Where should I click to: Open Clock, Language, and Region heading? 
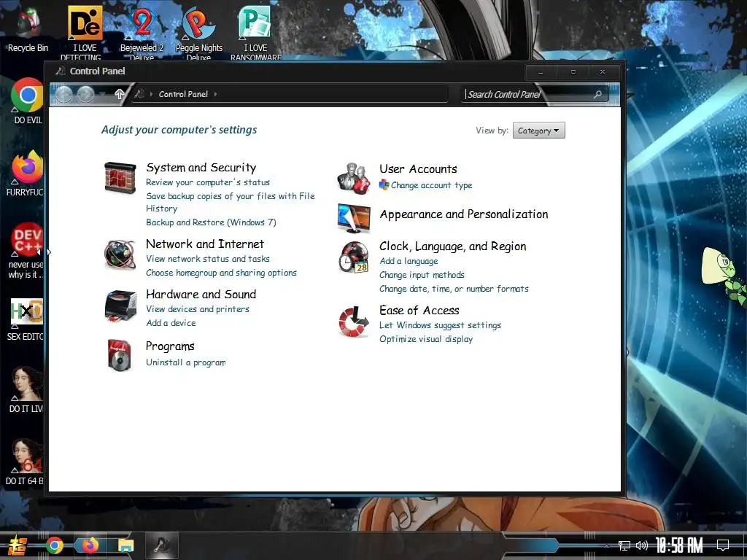(452, 246)
